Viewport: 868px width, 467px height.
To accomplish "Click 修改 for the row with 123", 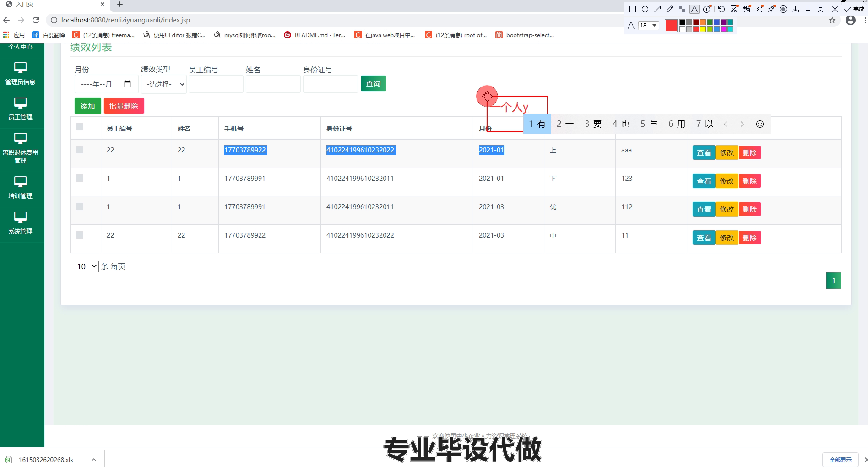I will [x=727, y=181].
